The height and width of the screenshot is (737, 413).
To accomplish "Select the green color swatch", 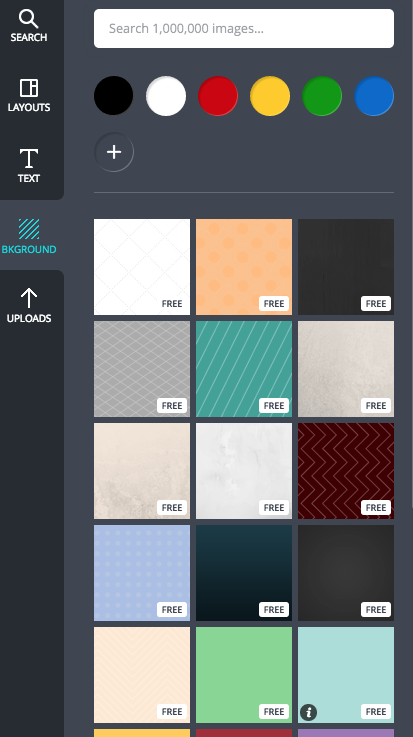I will pyautogui.click(x=322, y=96).
